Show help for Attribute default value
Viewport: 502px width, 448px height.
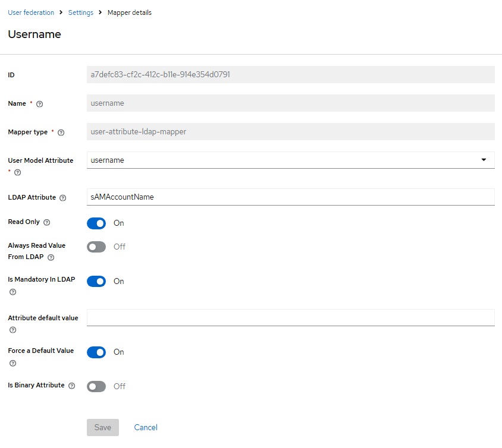pyautogui.click(x=13, y=330)
